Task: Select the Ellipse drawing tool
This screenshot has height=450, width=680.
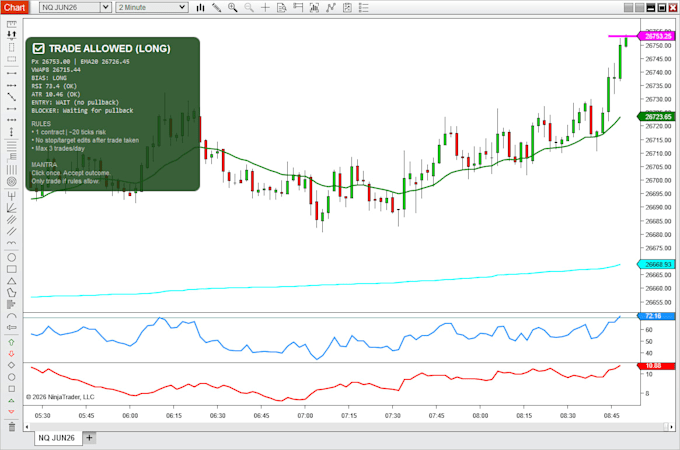Action: [x=12, y=257]
